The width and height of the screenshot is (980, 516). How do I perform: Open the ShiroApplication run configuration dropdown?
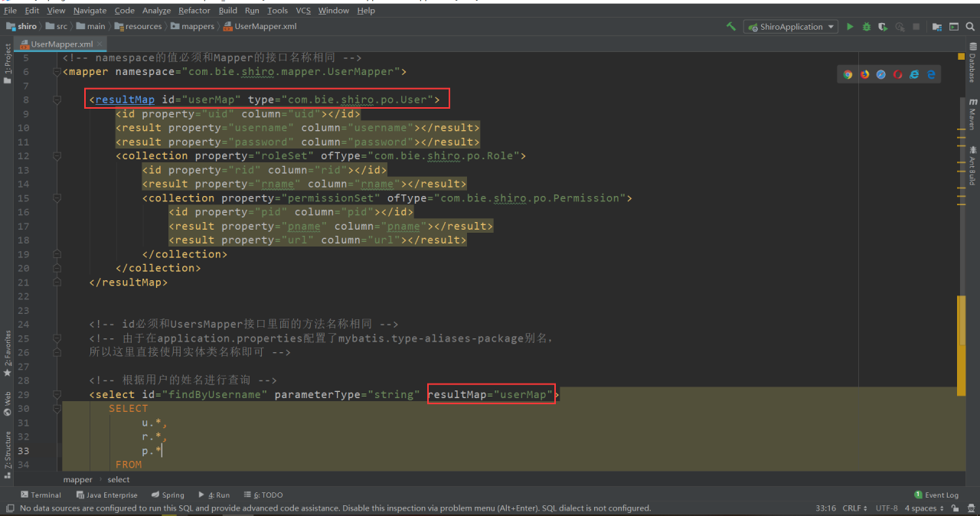coord(790,27)
